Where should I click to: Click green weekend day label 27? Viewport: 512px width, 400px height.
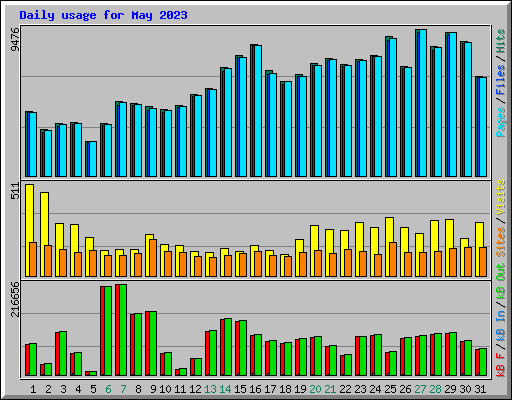420,389
